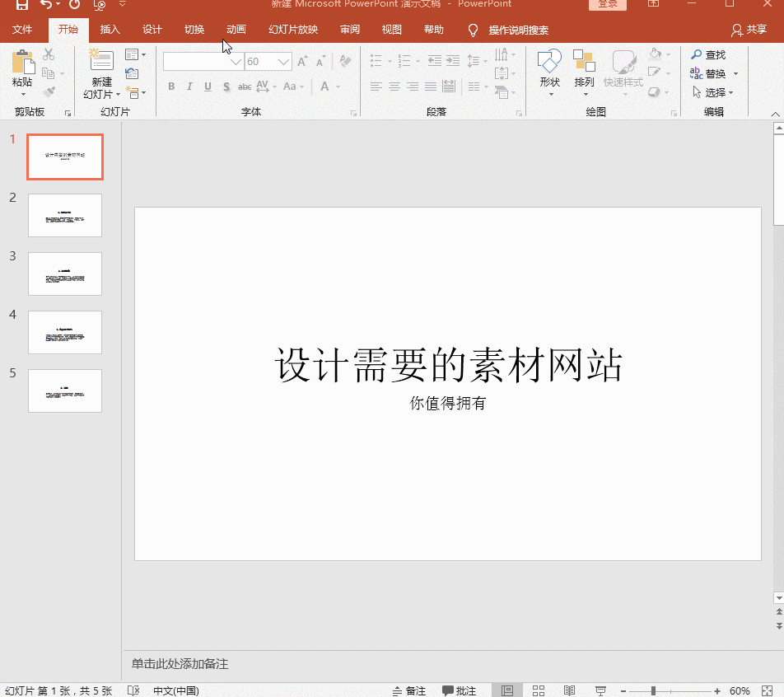Click the Find (查找) magnifier icon
Screen dimensions: 784x697
pos(697,55)
